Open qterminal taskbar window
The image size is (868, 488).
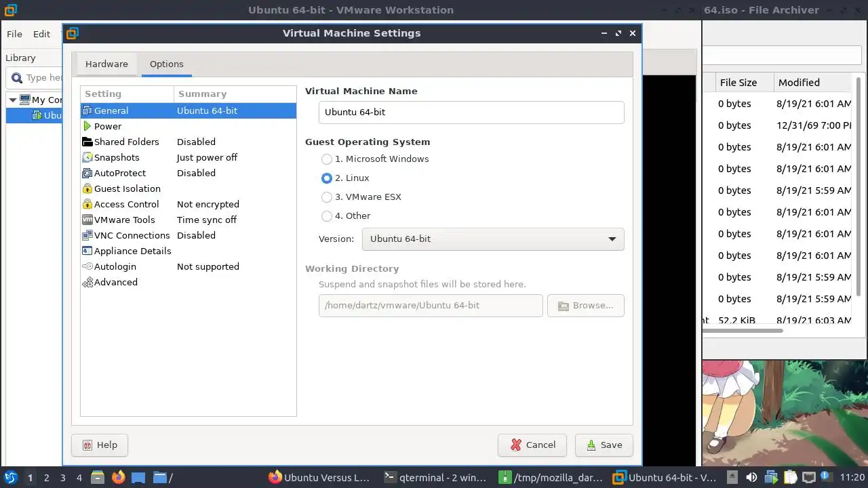tap(435, 477)
